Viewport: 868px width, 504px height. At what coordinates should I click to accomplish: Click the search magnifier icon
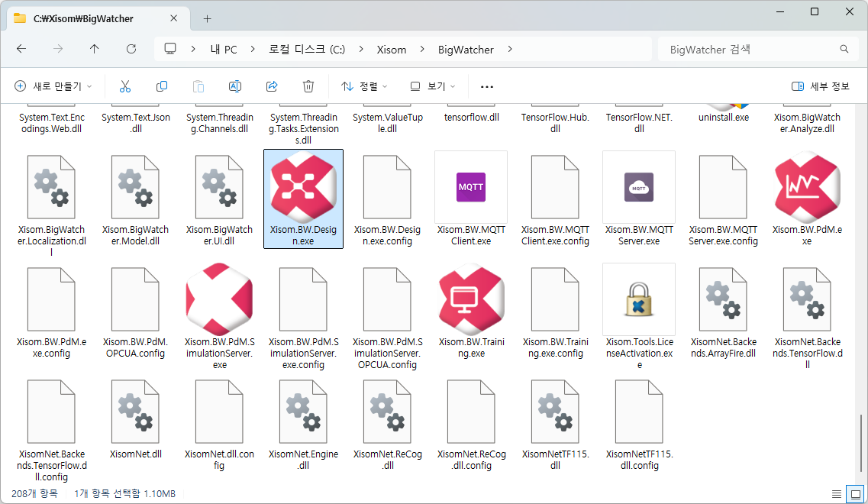click(x=844, y=50)
